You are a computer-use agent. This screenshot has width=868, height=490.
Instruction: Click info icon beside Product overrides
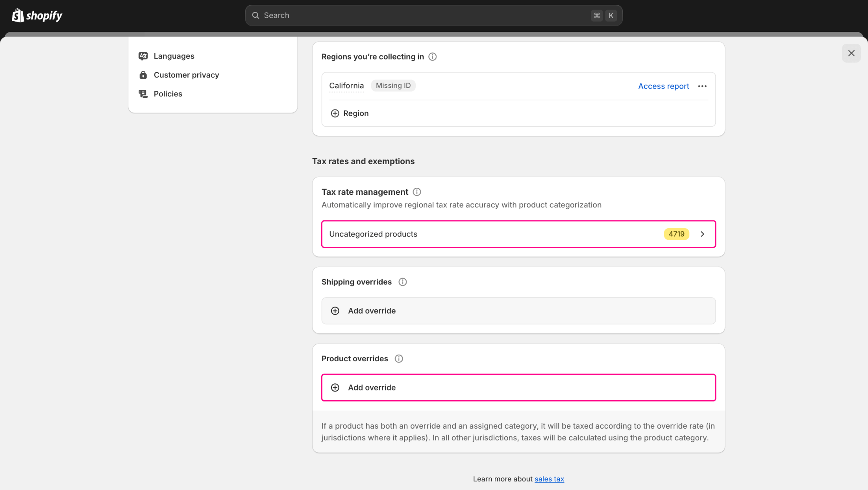click(x=398, y=359)
